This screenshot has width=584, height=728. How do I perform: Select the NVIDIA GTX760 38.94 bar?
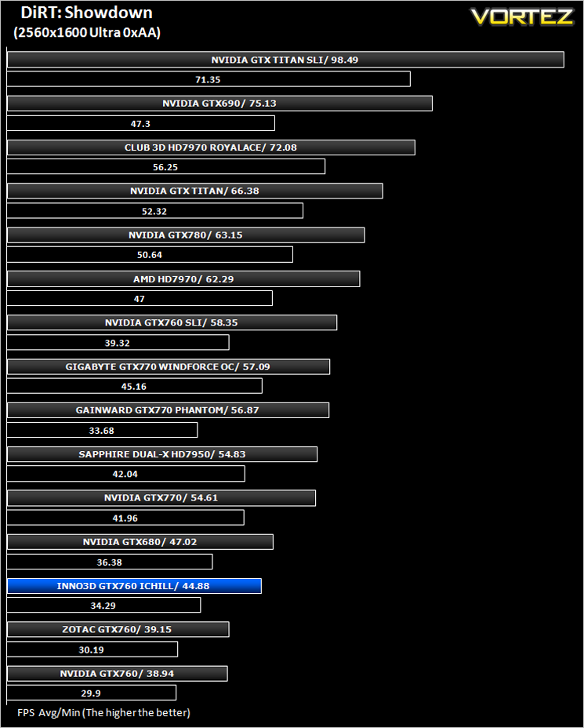[x=117, y=674]
